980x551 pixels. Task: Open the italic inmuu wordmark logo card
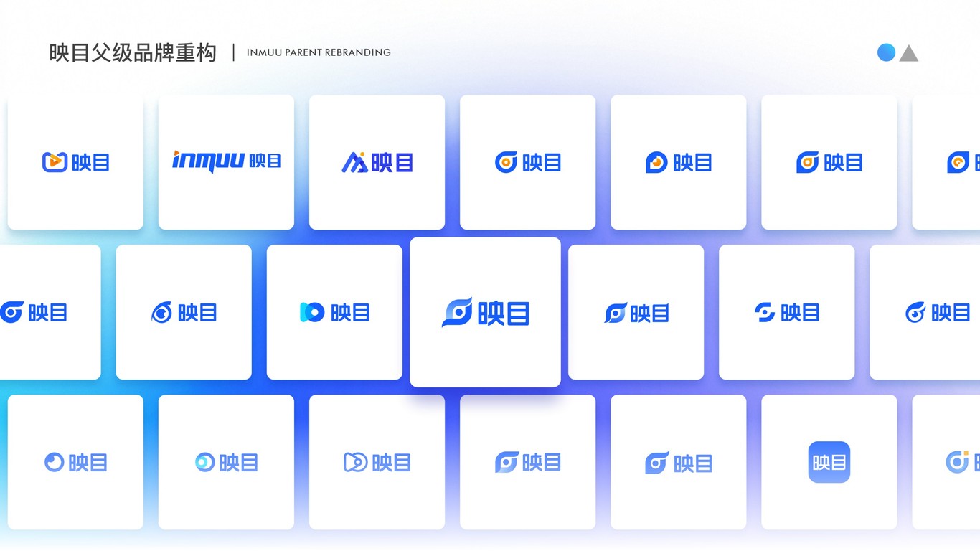point(226,162)
